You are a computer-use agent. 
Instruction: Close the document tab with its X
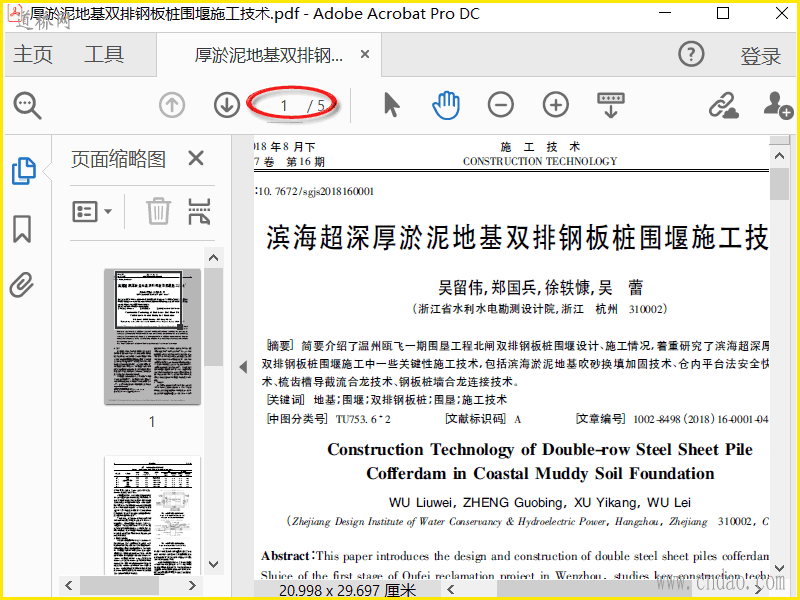[x=365, y=54]
